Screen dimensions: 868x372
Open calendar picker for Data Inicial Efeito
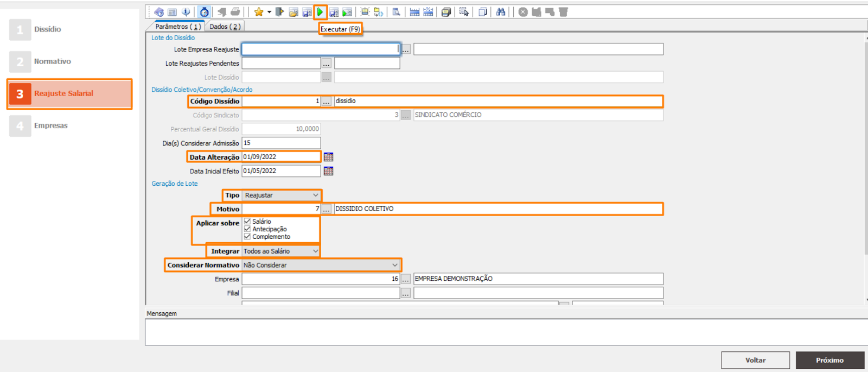[328, 171]
